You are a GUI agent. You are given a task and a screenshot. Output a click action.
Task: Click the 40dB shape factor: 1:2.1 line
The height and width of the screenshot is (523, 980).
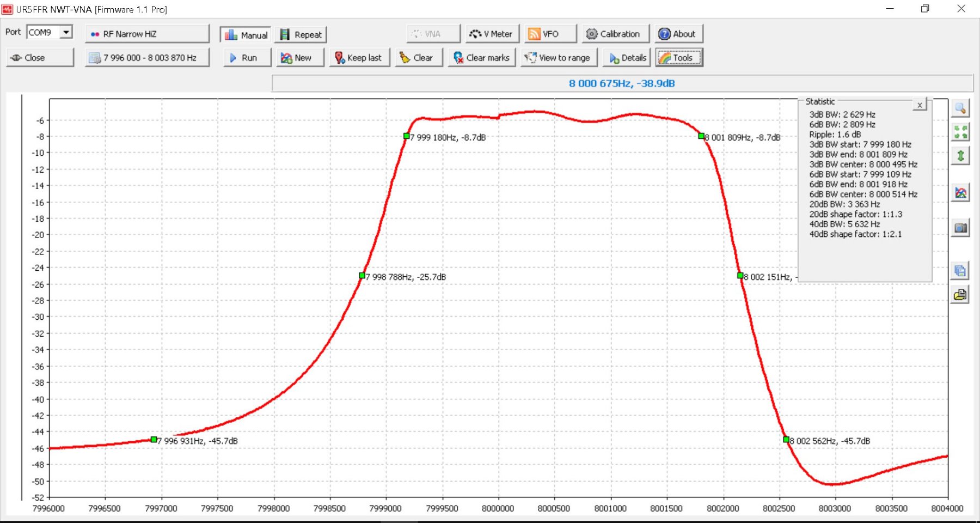pos(855,234)
